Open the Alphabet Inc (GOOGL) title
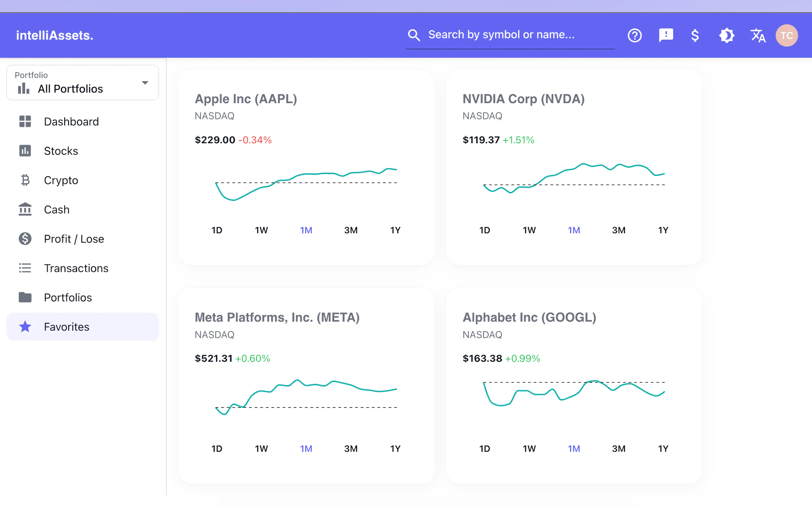This screenshot has width=812, height=508. [x=529, y=317]
